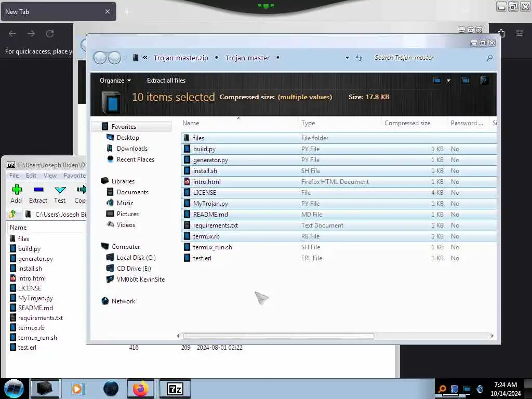Open the Start menu orb
532x399 pixels.
pos(14,389)
